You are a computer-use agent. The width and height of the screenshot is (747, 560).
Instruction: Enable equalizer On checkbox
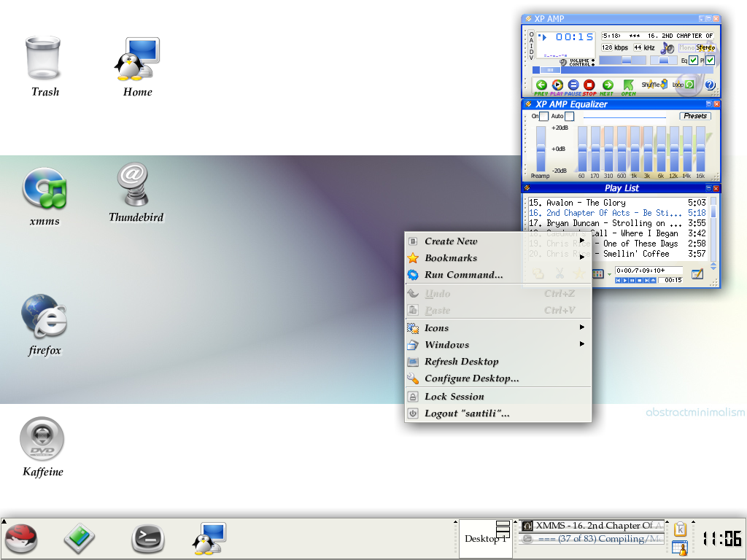pyautogui.click(x=543, y=116)
